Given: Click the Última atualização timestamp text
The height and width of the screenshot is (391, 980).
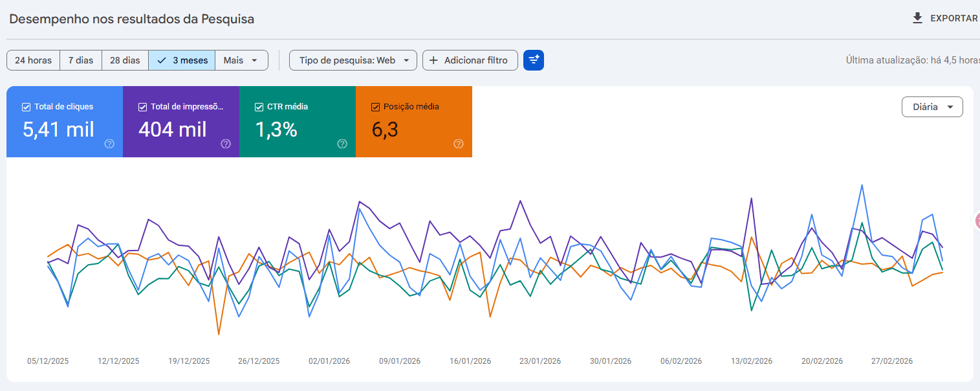Looking at the screenshot, I should point(913,60).
